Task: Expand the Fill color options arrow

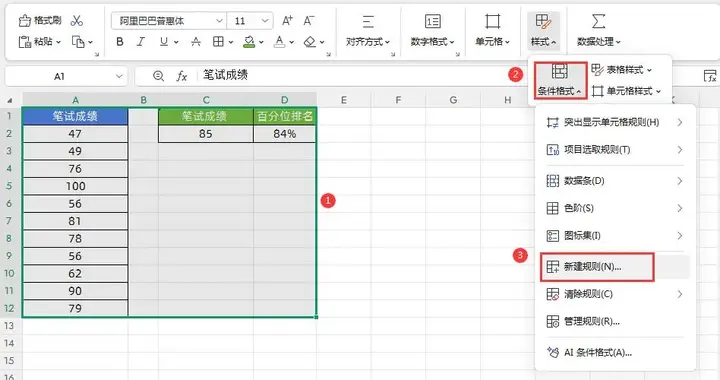Action: click(x=261, y=42)
